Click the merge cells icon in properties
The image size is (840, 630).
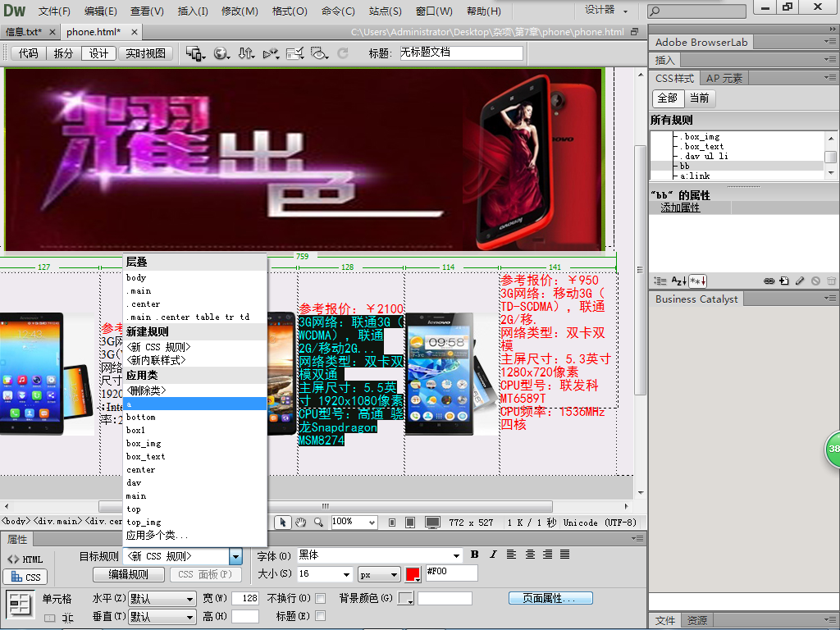pos(50,618)
